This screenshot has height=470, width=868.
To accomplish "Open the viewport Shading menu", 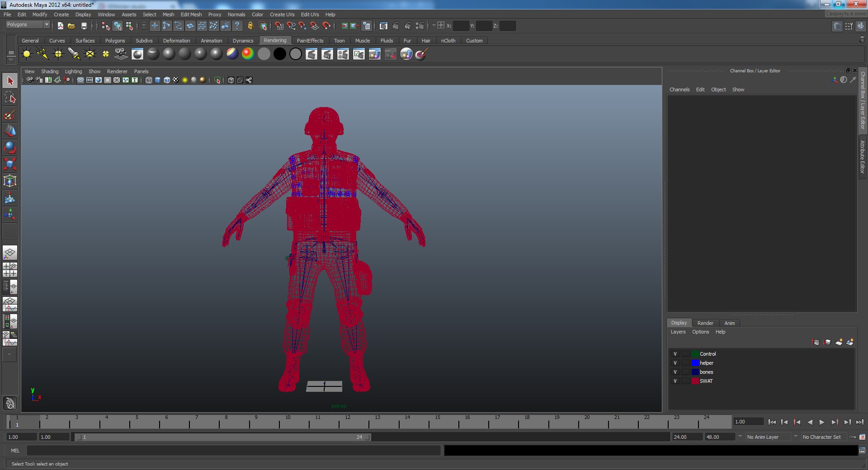I will click(x=50, y=71).
